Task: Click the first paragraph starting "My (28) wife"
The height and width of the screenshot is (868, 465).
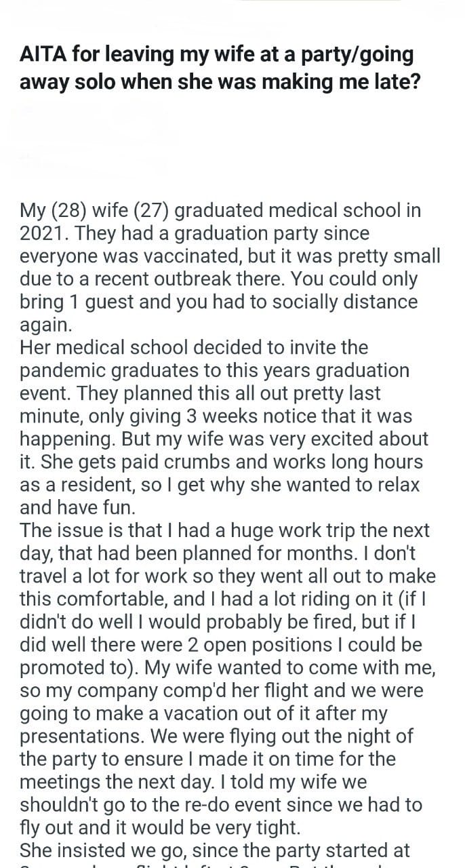Action: (230, 267)
